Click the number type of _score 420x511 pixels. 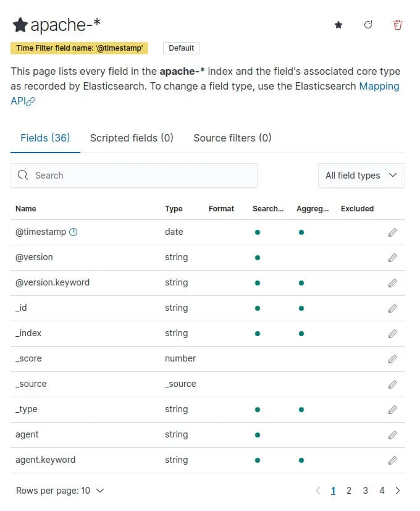[180, 358]
